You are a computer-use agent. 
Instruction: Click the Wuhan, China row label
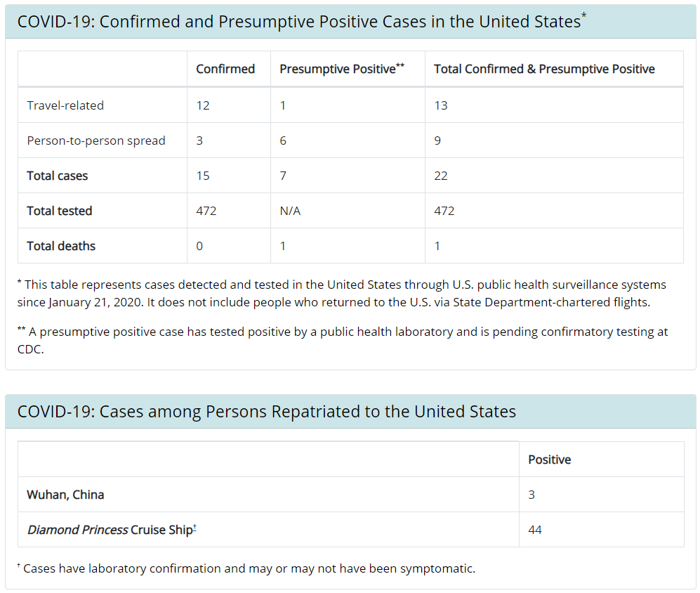[65, 495]
